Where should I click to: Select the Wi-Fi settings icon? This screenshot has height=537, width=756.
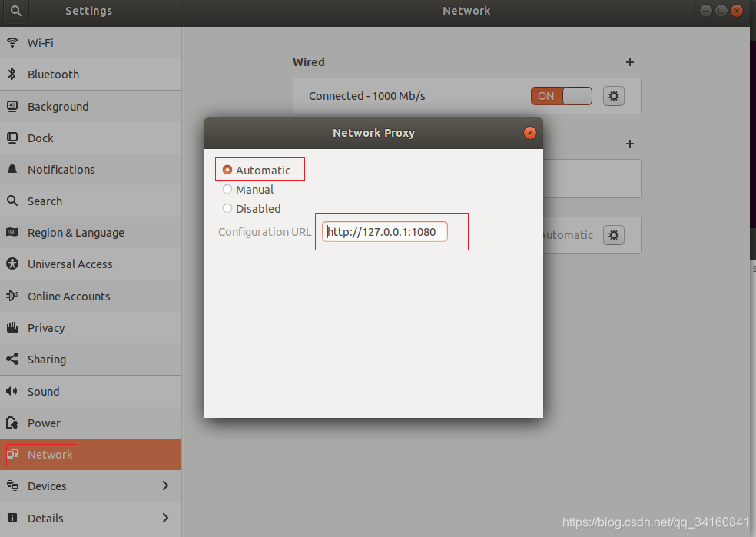coord(12,42)
